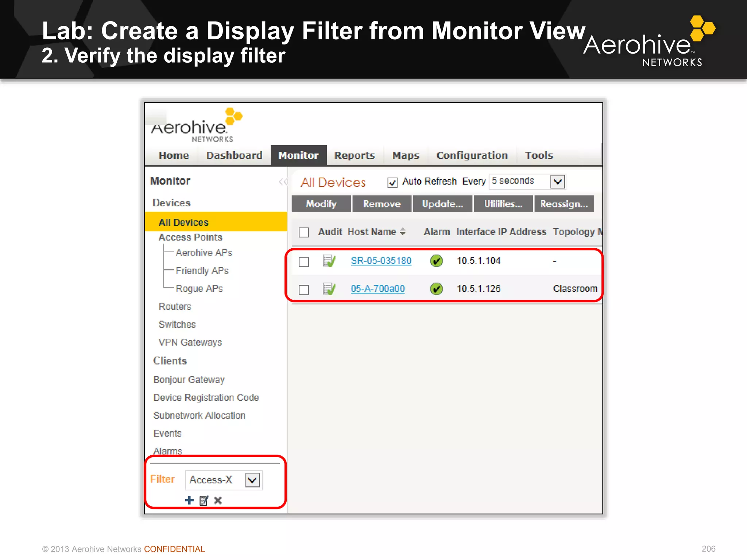This screenshot has height=560, width=747.
Task: Toggle the select-all devices header checkbox
Action: pos(304,232)
